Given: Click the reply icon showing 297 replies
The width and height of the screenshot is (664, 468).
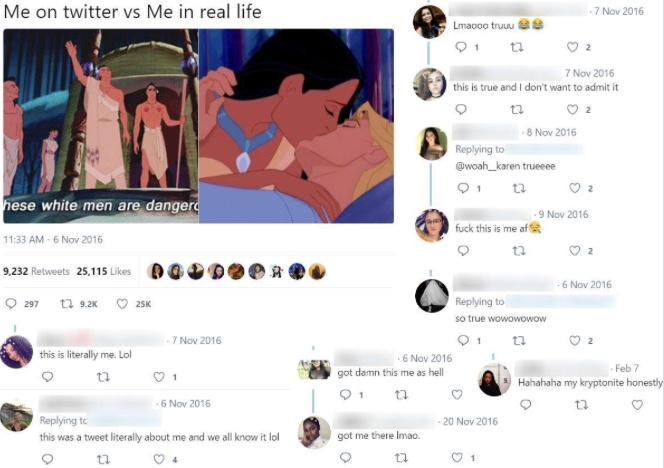Looking at the screenshot, I should pyautogui.click(x=11, y=304).
